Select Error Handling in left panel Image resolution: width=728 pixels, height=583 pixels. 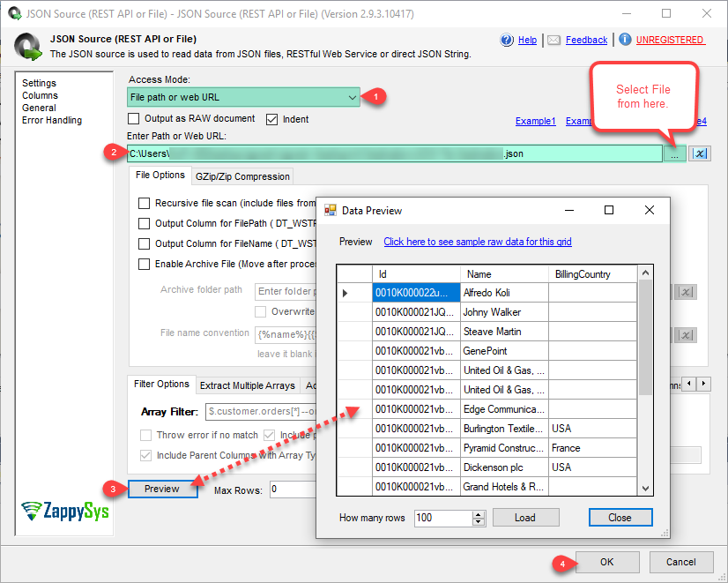pyautogui.click(x=52, y=120)
